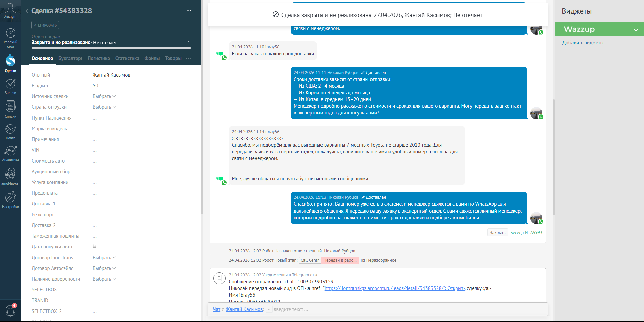
Task: Switch to the Статистика tab
Action: click(127, 58)
